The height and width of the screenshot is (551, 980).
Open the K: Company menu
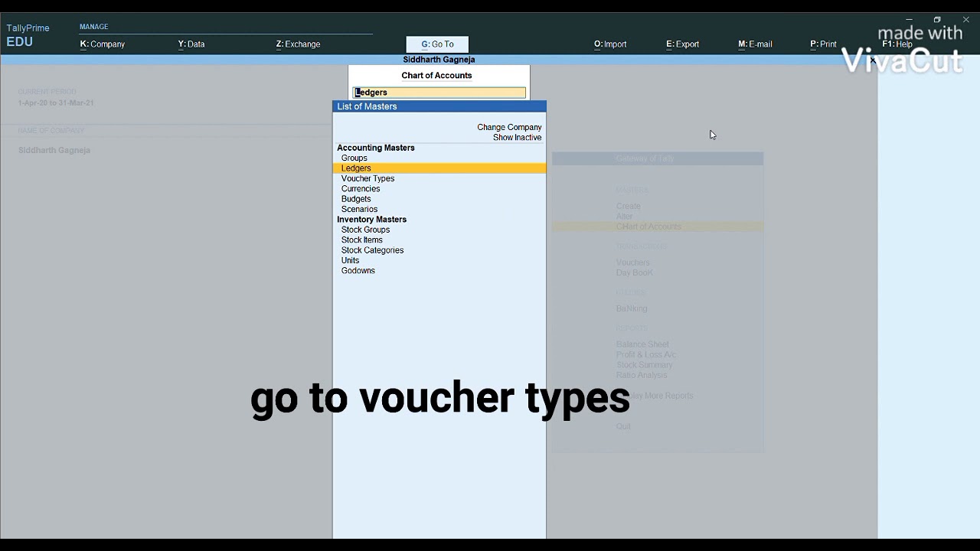(x=103, y=44)
